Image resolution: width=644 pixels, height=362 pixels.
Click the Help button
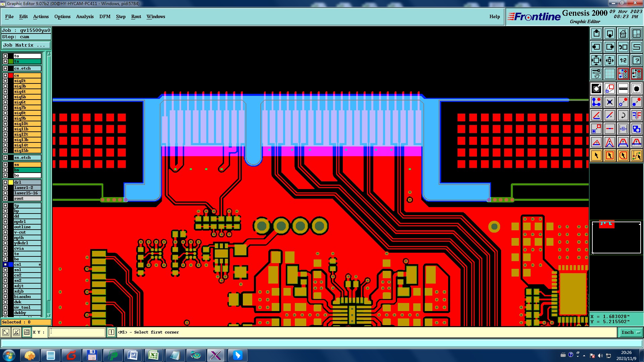pos(494,16)
